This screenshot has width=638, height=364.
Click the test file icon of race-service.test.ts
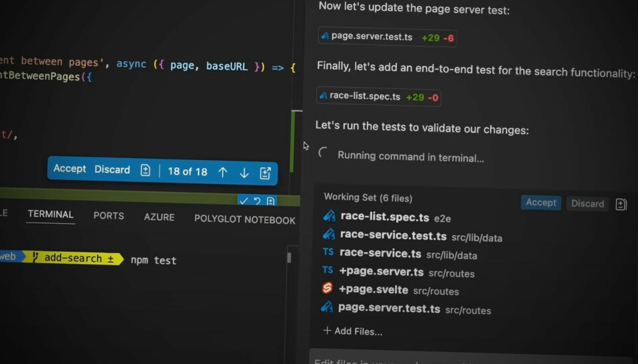329,234
